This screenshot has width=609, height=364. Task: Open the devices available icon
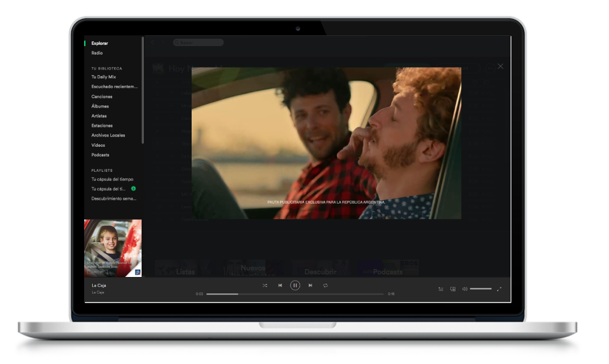pyautogui.click(x=453, y=289)
